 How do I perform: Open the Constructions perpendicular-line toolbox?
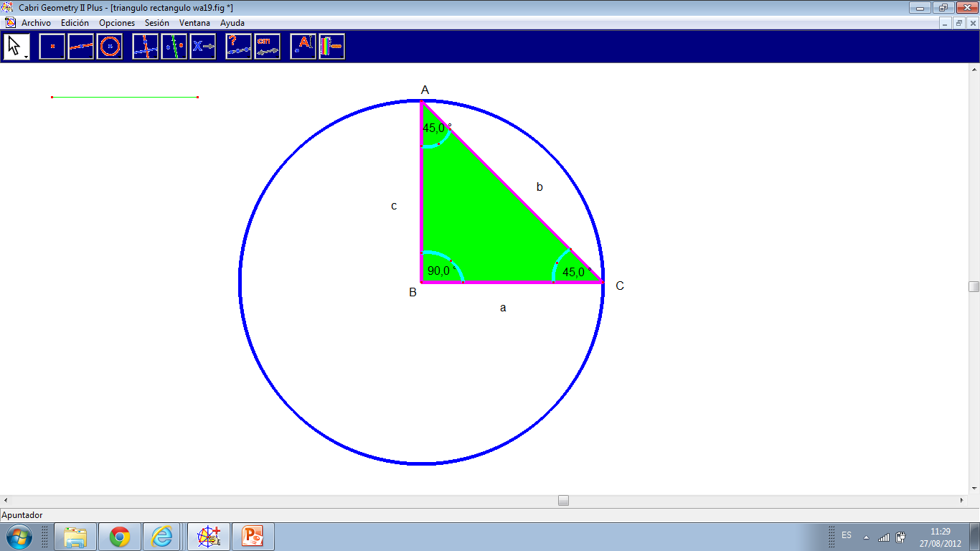[146, 47]
